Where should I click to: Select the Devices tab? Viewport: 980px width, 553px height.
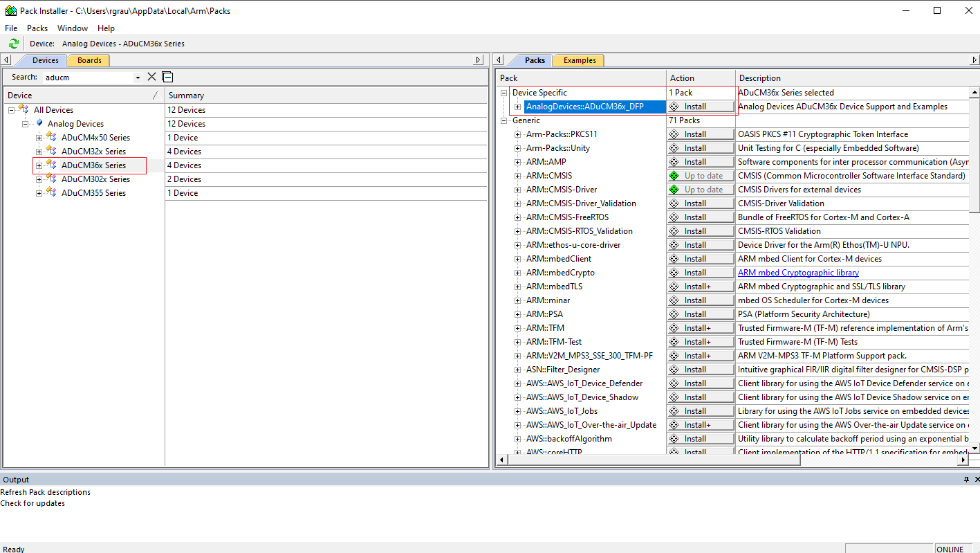(46, 60)
